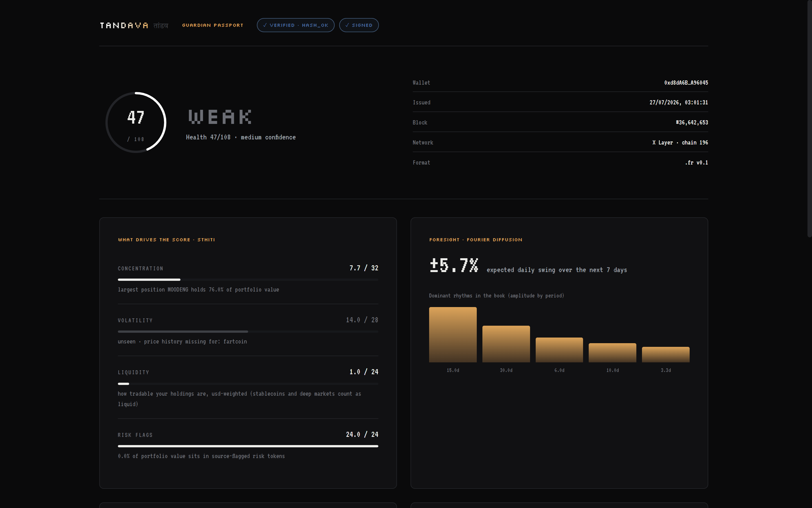Click the Issued row label
Viewport: 812px width, 508px height.
422,102
